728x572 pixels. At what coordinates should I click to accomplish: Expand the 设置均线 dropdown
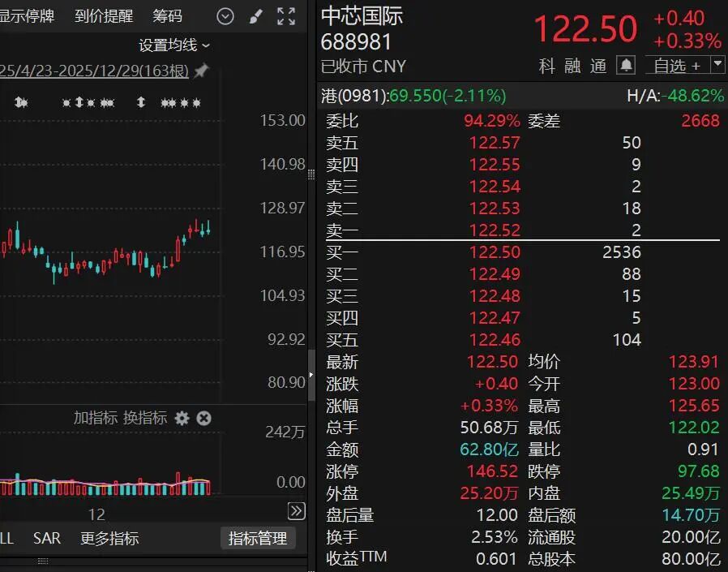[173, 45]
